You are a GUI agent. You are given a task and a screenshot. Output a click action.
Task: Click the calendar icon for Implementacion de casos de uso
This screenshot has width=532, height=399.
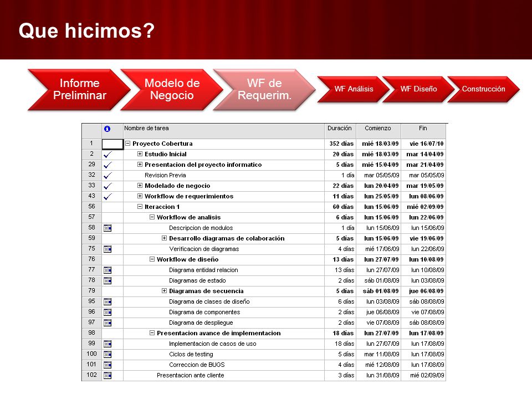pyautogui.click(x=108, y=344)
